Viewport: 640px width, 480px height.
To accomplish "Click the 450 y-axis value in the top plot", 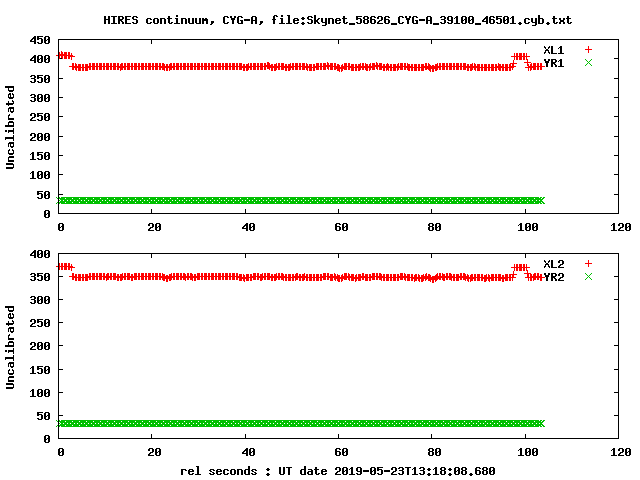I will pyautogui.click(x=40, y=40).
